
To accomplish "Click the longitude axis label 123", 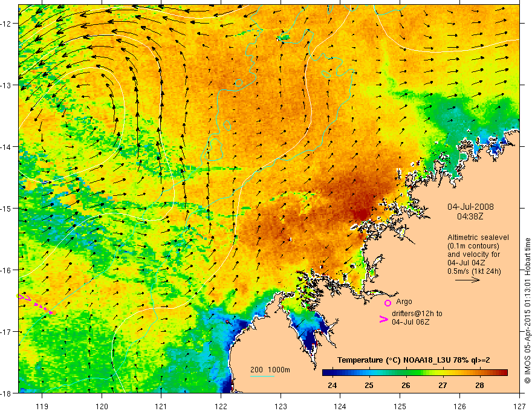I will pyautogui.click(x=281, y=406).
